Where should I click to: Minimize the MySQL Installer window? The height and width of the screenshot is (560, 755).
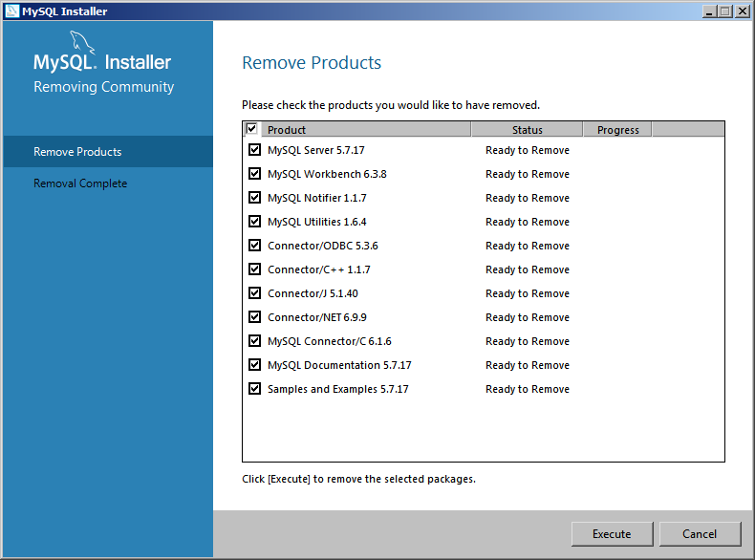coord(709,11)
